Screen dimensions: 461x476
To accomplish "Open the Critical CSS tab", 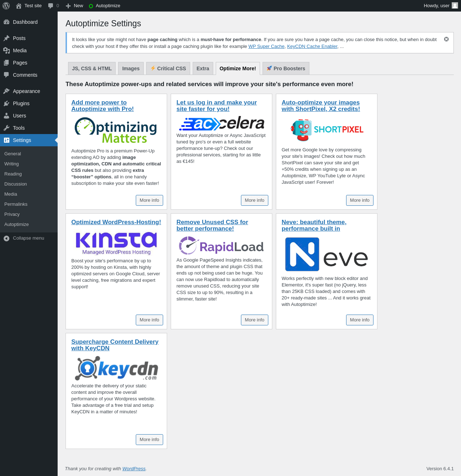I will point(168,68).
